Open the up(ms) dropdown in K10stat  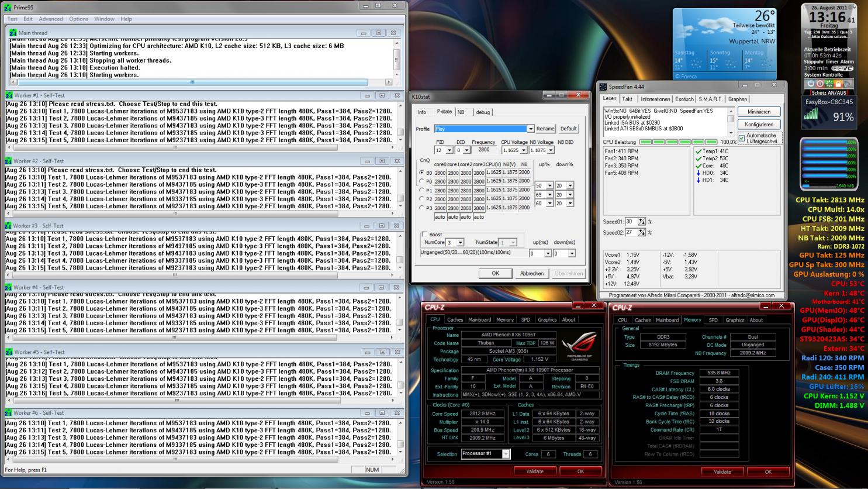548,253
